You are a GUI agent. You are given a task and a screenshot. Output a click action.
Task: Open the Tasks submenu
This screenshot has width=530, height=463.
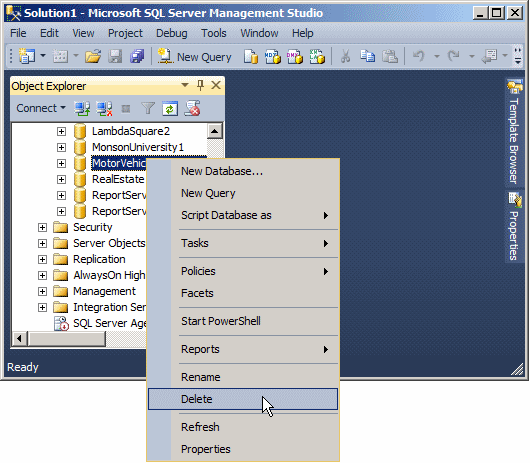click(x=243, y=243)
